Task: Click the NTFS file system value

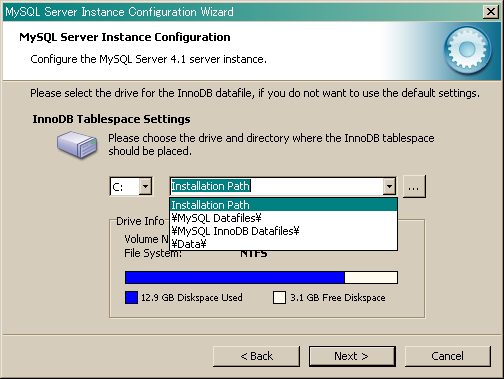Action: (254, 254)
